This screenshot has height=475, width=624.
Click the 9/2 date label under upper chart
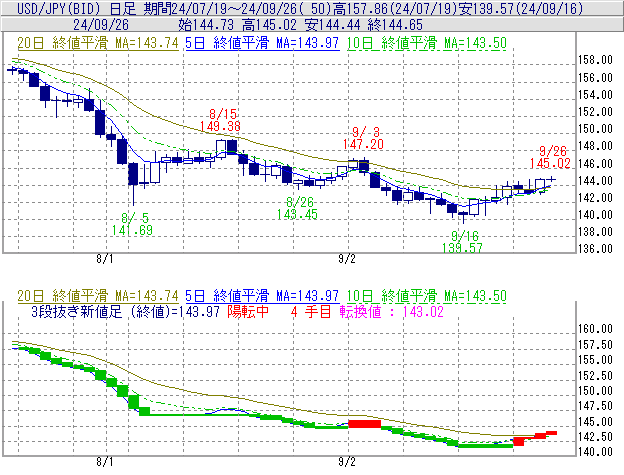[x=347, y=259]
